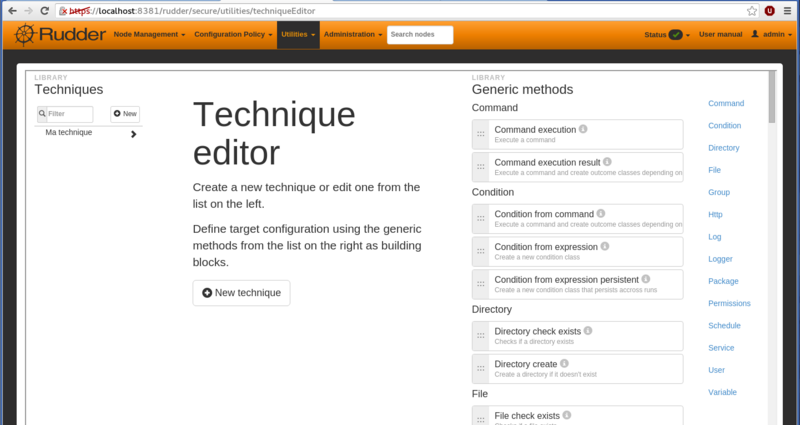Click the magnifier icon beside Filter field

point(42,114)
